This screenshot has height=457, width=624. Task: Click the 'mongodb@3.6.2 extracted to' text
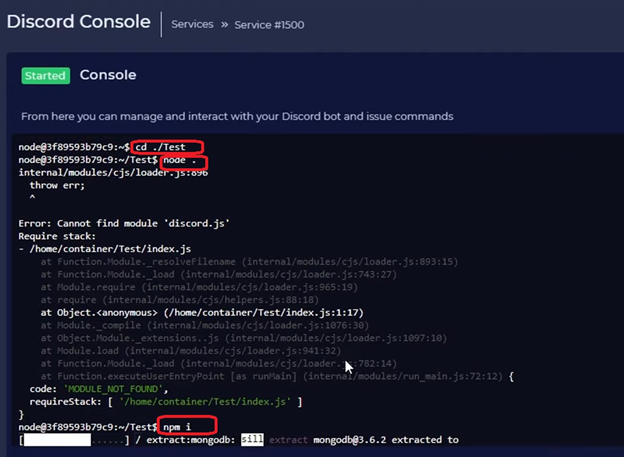[x=386, y=440]
